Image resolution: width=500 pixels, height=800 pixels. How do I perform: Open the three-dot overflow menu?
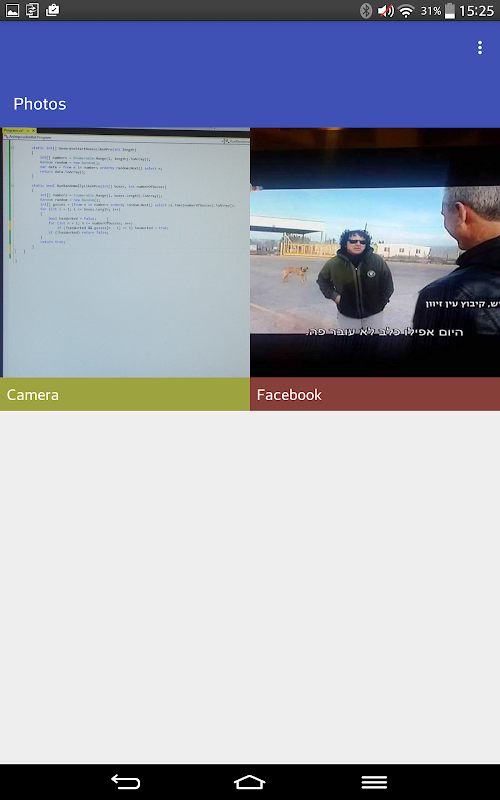tap(480, 47)
